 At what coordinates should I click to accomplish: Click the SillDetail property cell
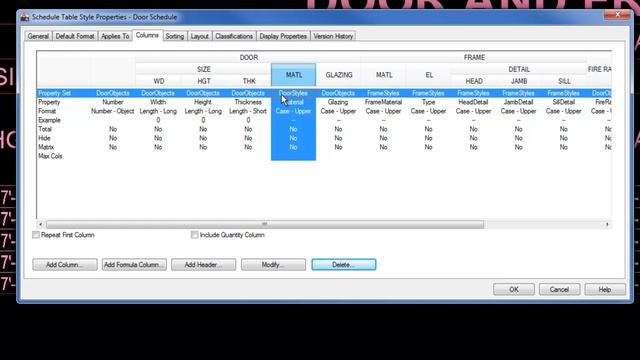pyautogui.click(x=564, y=102)
